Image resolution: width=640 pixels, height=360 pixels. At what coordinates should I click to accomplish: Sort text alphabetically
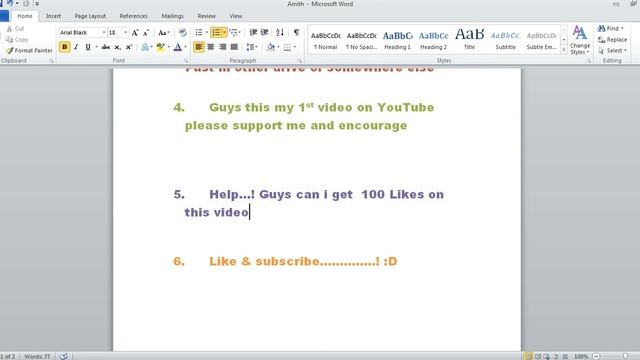click(280, 32)
